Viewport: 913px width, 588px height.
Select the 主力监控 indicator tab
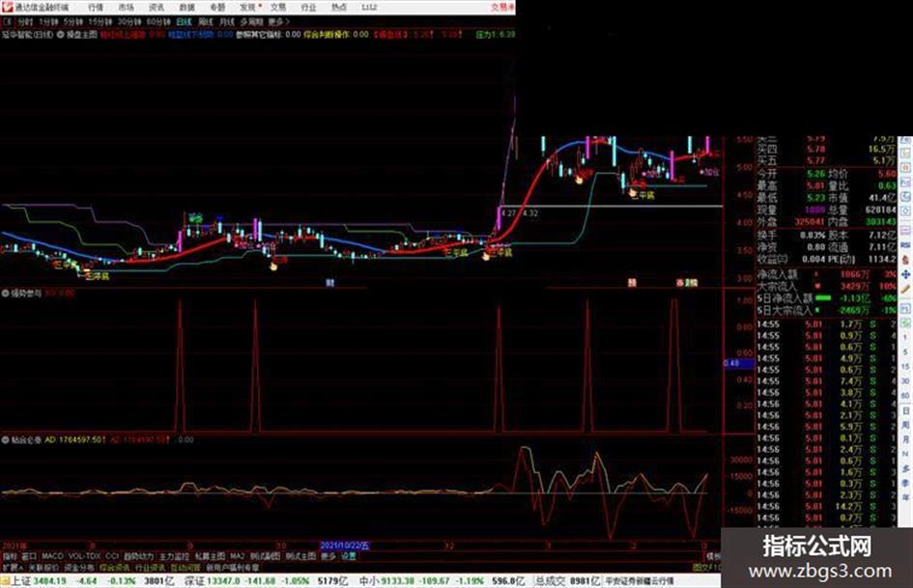[x=174, y=556]
